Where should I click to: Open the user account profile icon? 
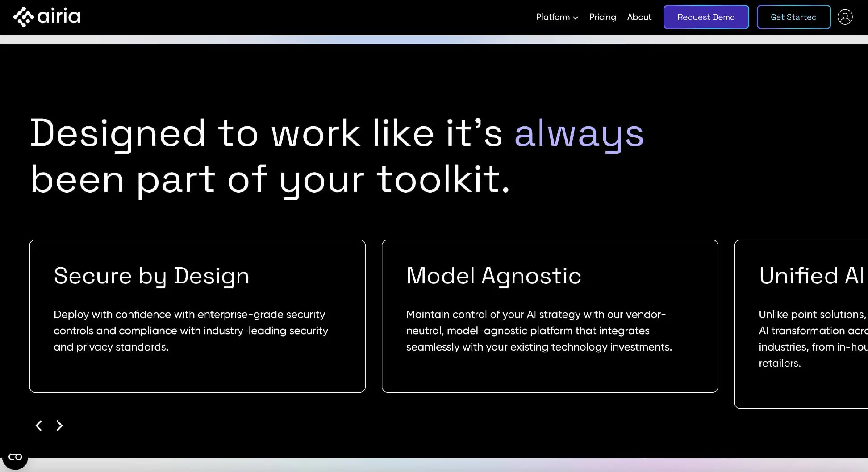click(x=845, y=17)
